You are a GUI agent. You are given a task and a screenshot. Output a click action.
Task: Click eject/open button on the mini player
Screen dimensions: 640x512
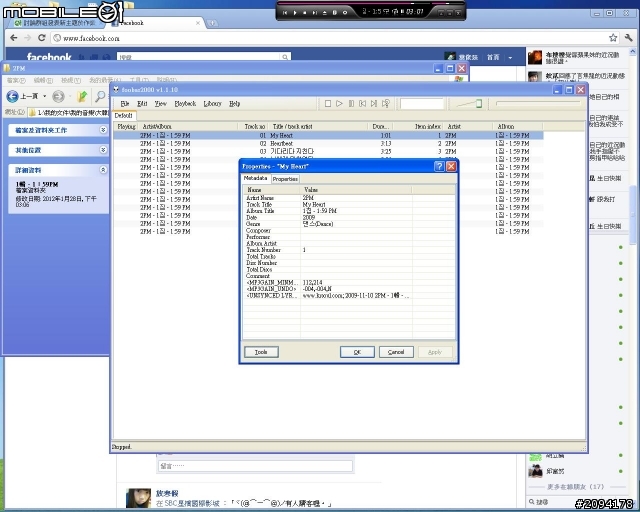(324, 13)
